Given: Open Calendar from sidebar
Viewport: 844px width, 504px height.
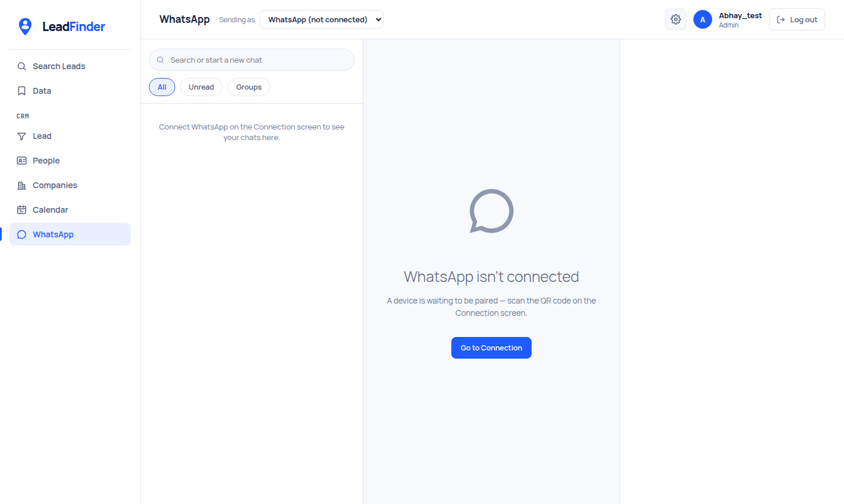Looking at the screenshot, I should pos(70,210).
